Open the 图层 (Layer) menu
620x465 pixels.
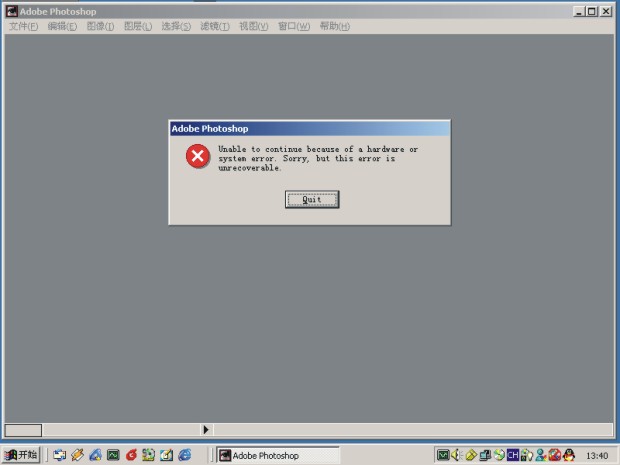point(138,26)
